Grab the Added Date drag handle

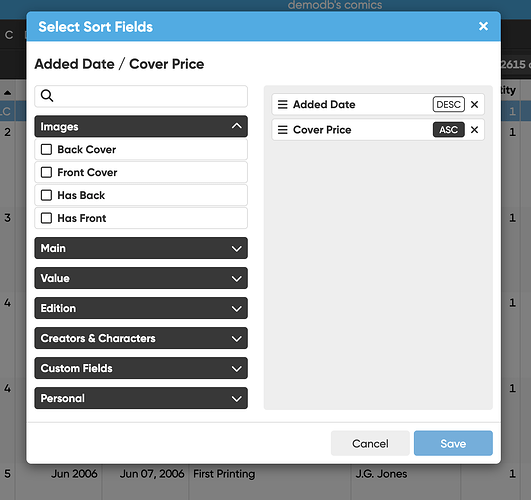coord(282,104)
